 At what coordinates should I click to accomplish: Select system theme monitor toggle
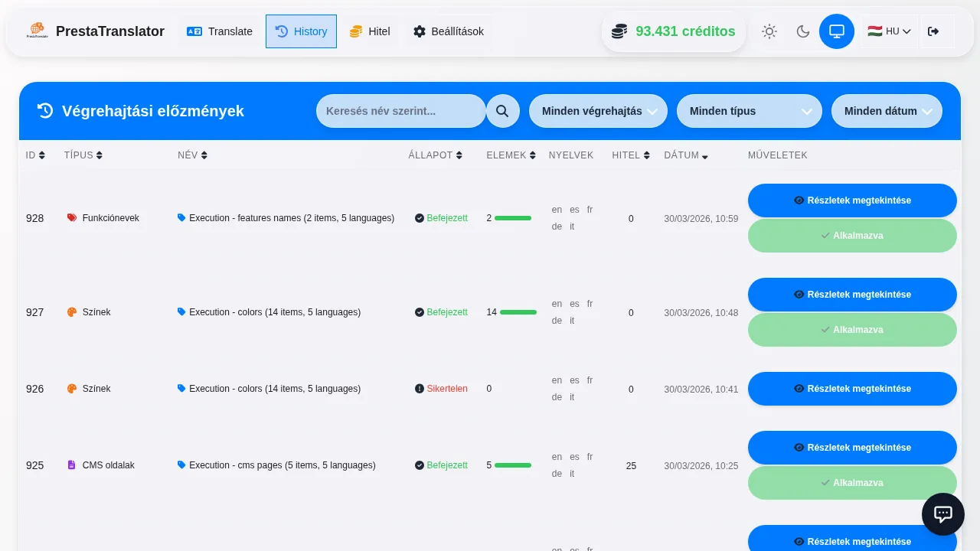[836, 31]
